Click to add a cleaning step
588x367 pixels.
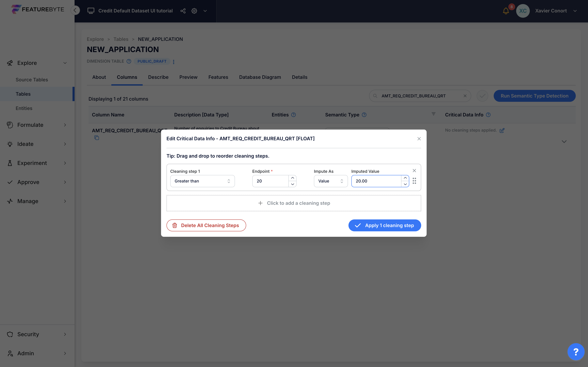[294, 203]
